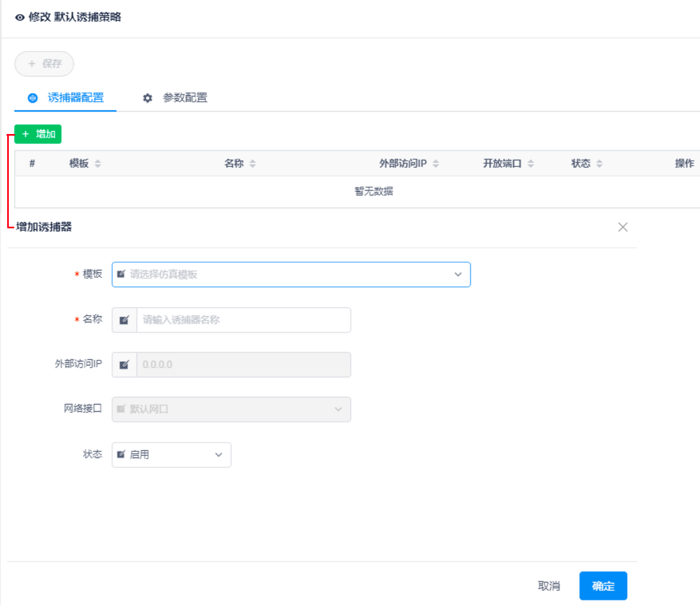Open the 网络接口 默认网口 dropdown
The height and width of the screenshot is (605, 700).
(339, 409)
